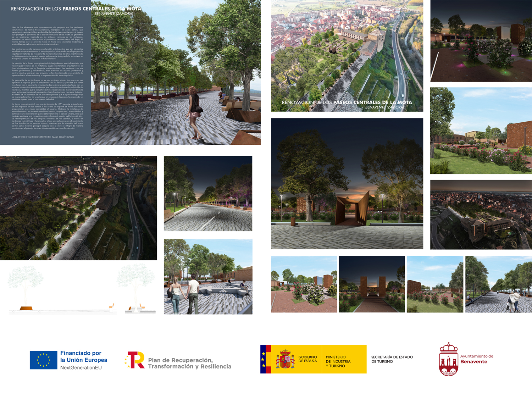Click the European Union flag logo
Viewport: 532px width, 399px height.
[x=43, y=360]
